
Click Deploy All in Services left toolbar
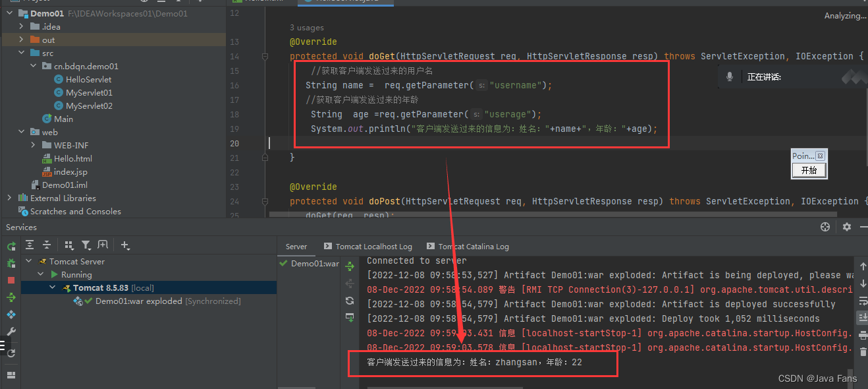click(x=11, y=297)
